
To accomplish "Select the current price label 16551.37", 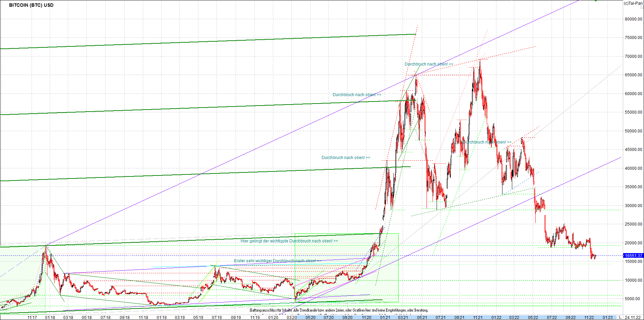I will [633, 256].
